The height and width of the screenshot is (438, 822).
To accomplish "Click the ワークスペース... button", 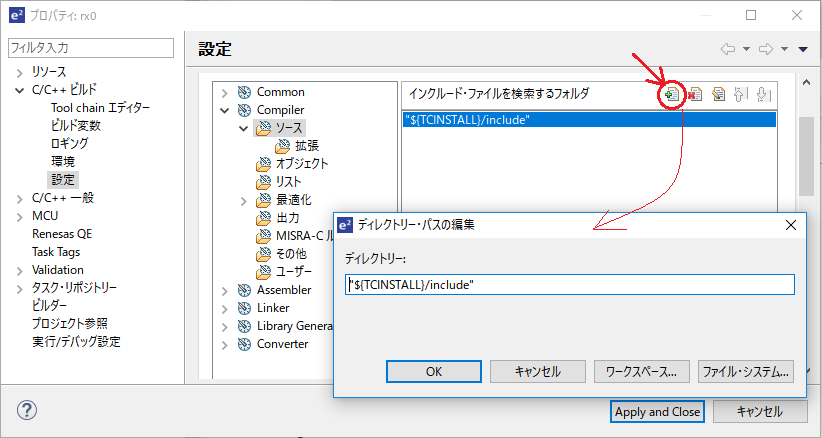I will (641, 371).
